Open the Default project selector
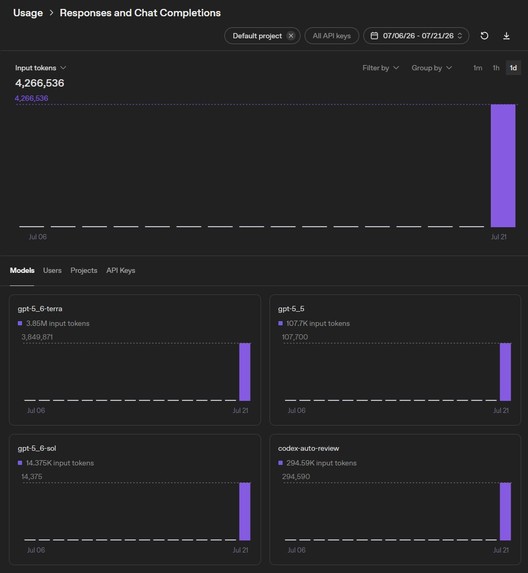Screen dimensions: 528x573 [262, 36]
